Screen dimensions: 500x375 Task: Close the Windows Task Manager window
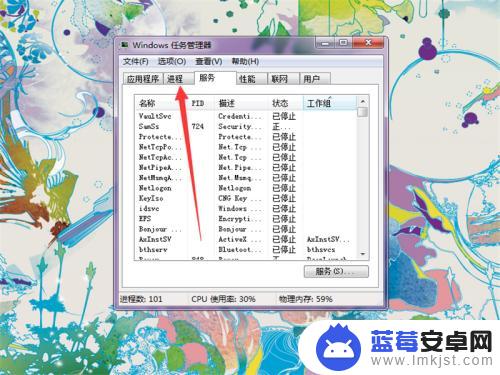click(368, 43)
